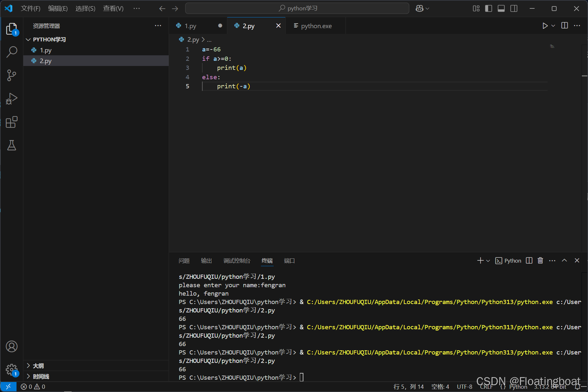This screenshot has height=392, width=588.
Task: Kill terminal using trash icon
Action: [540, 261]
